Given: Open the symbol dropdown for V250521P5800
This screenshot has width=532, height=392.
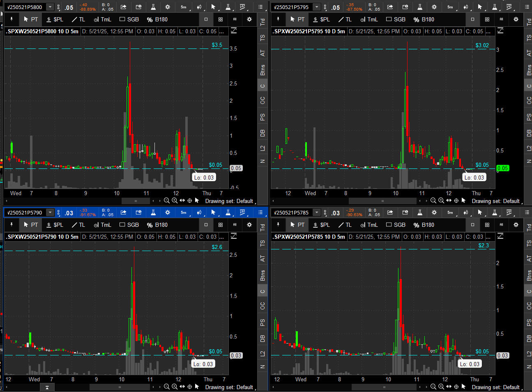Looking at the screenshot, I should coord(50,7).
